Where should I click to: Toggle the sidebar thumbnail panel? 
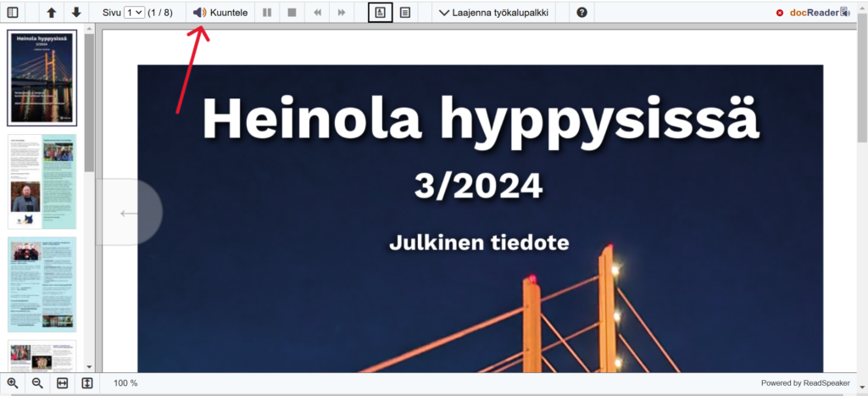[13, 12]
